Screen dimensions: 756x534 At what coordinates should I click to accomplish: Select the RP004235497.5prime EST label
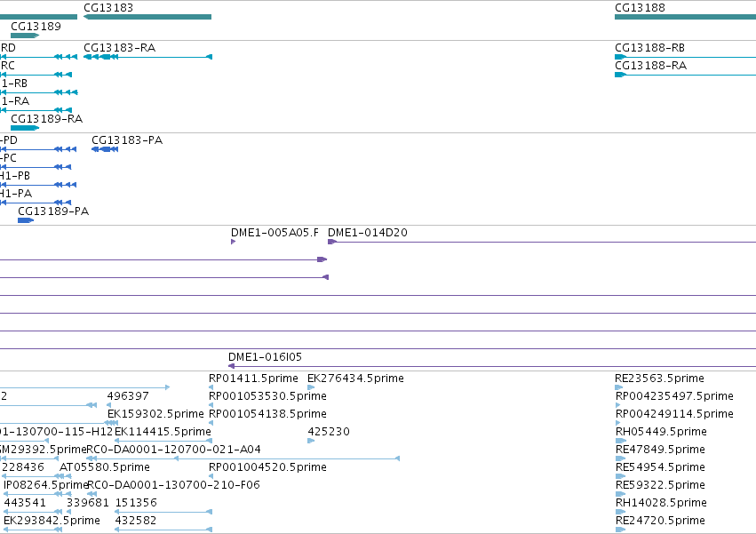coord(674,396)
